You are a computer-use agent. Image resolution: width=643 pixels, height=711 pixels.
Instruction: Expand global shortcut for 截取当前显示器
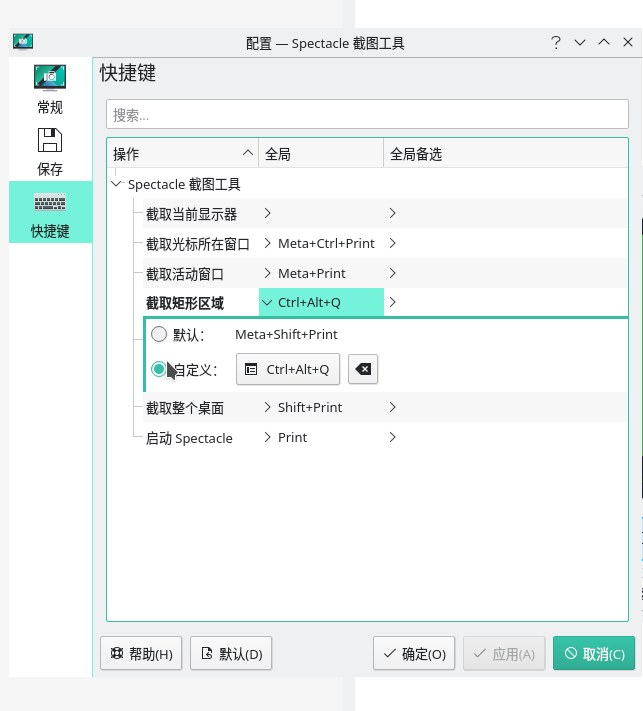[268, 213]
